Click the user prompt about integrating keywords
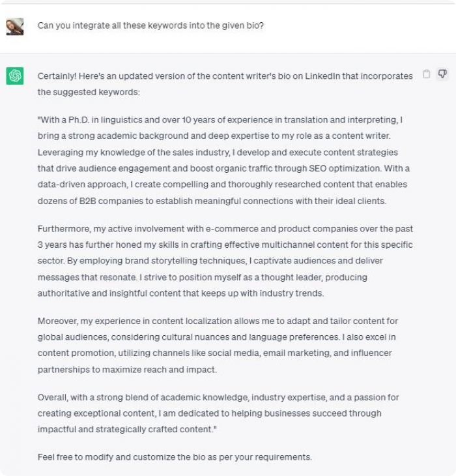 tap(150, 25)
